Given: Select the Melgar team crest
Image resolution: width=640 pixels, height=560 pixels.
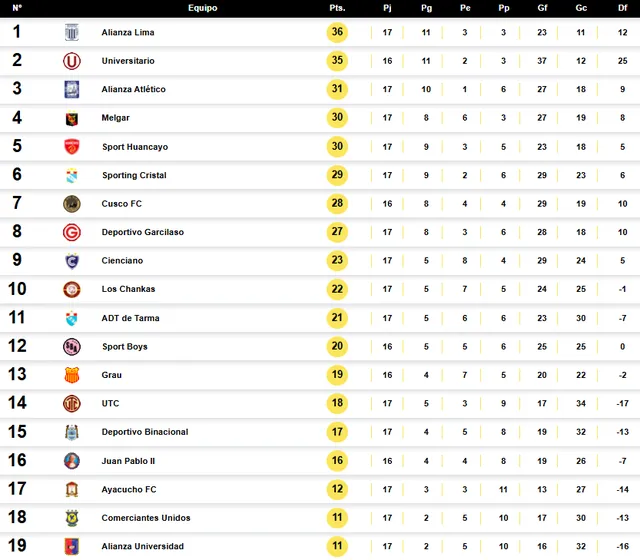Looking at the screenshot, I should [x=72, y=118].
